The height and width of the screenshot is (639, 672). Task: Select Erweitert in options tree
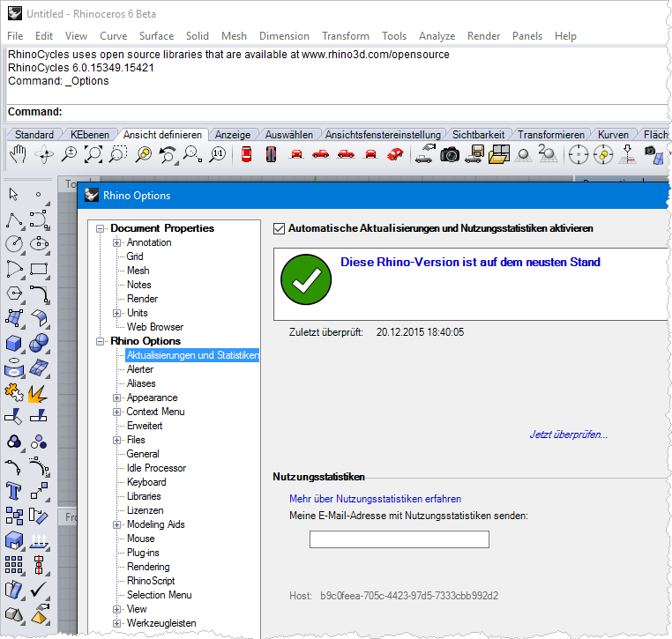(x=145, y=426)
